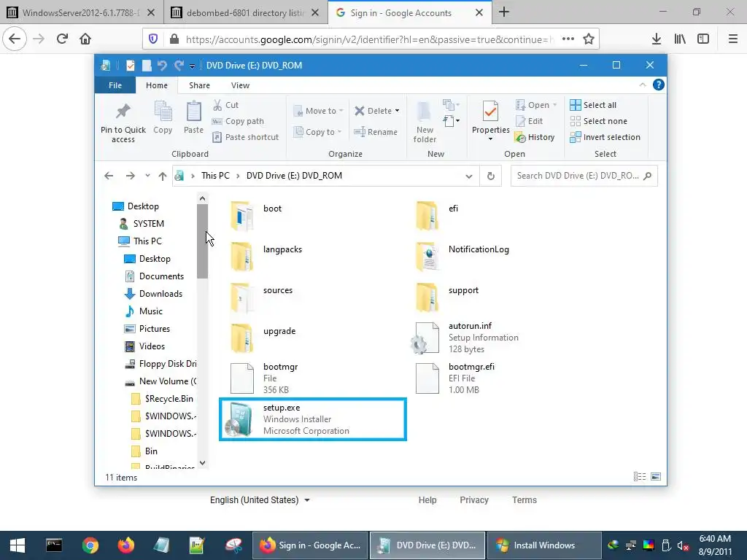Screen dimensions: 747x560
Task: Switch to debombed-6801 directory listing tab
Action: click(246, 12)
